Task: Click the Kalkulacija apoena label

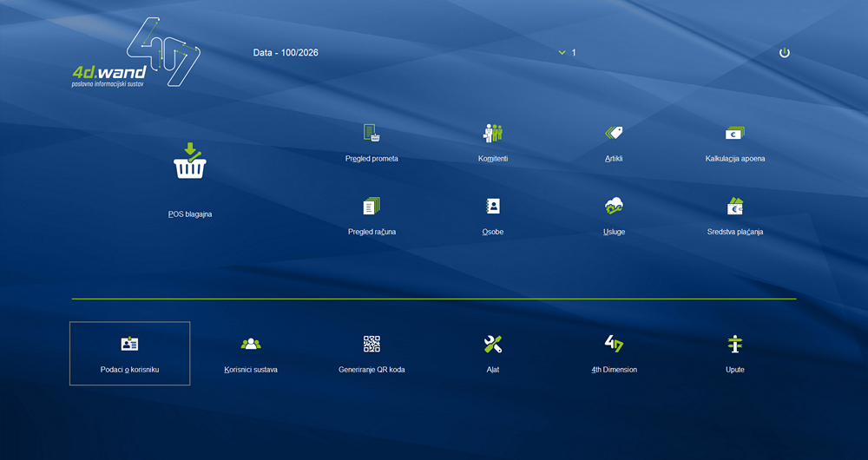Action: [x=735, y=159]
